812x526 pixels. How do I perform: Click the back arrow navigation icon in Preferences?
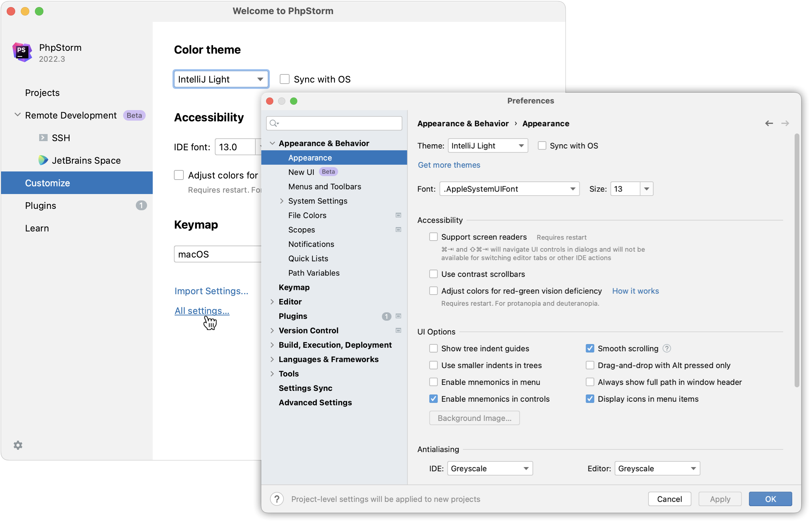[x=769, y=124]
